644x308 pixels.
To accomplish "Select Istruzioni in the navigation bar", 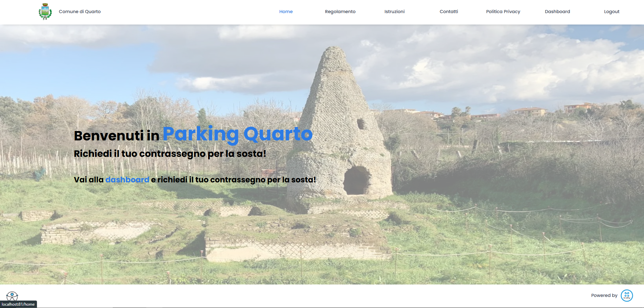I will tap(394, 11).
